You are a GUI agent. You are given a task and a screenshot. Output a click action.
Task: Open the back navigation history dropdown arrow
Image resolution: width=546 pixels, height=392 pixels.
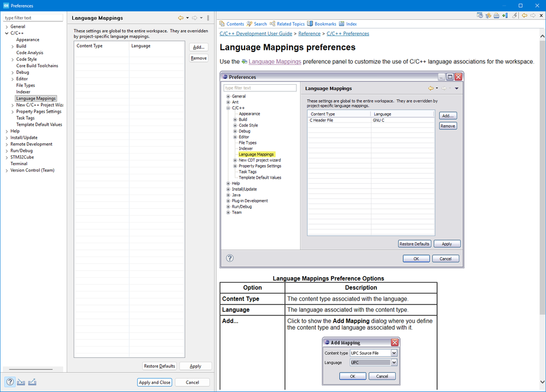coord(187,18)
